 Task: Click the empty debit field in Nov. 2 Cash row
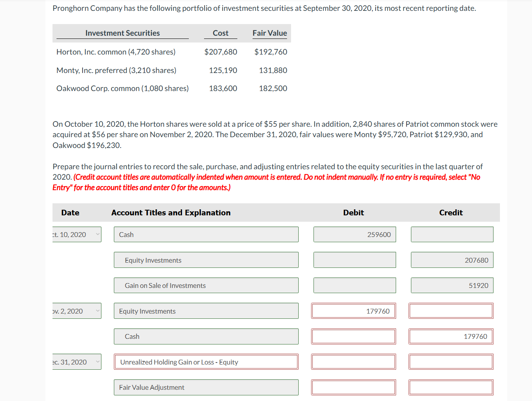[354, 336]
